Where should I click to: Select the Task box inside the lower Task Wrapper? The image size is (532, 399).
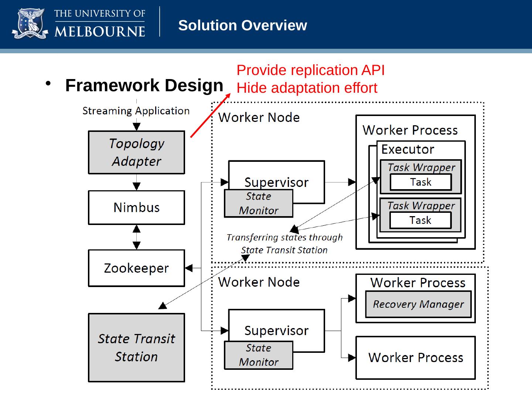(420, 220)
